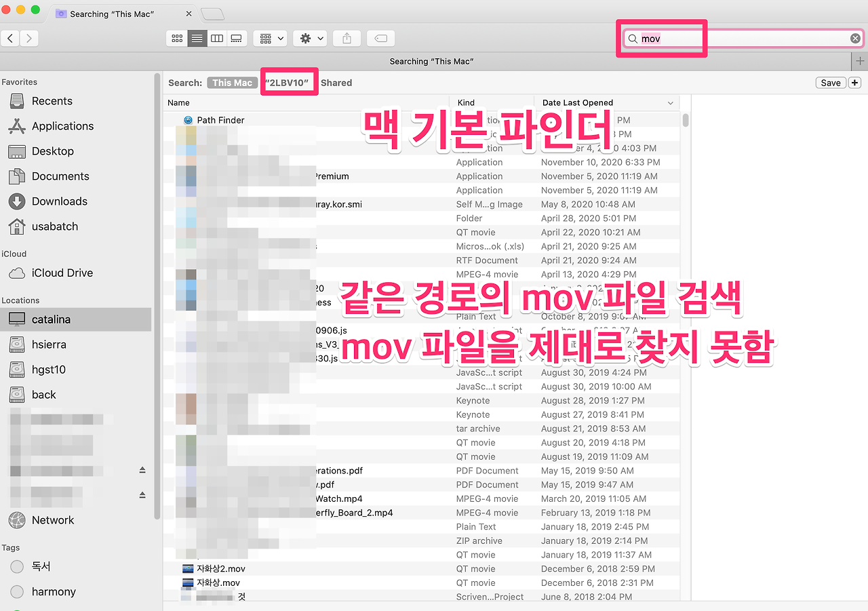868x611 pixels.
Task: Set search scope to This Mac
Action: [232, 82]
